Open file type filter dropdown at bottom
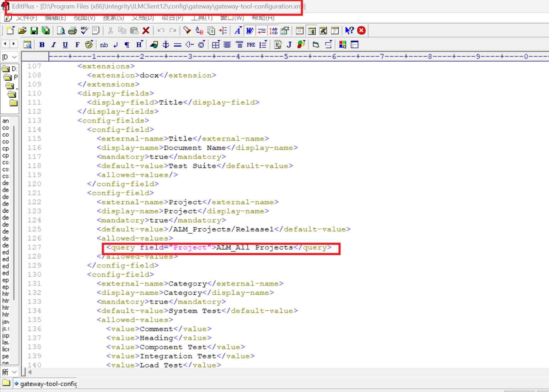549x392 pixels. [x=10, y=372]
